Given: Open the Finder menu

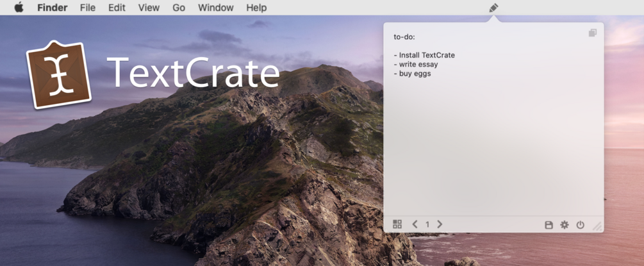Looking at the screenshot, I should pos(53,8).
